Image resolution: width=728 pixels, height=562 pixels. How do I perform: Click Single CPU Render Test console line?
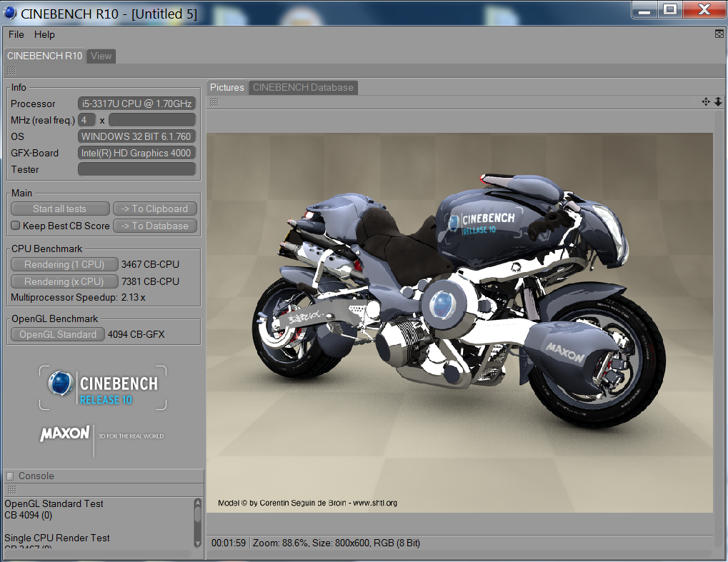(x=57, y=538)
